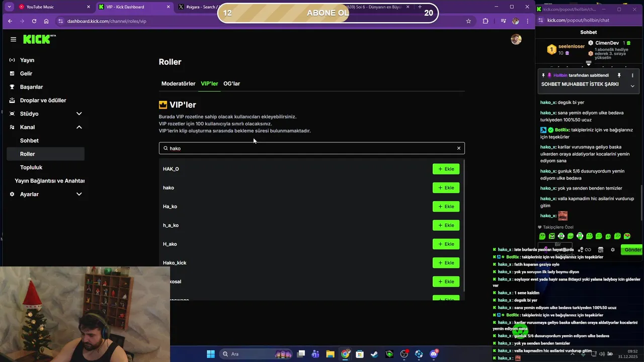The image size is (644, 362).
Task: Open chat settings gear icon
Action: (x=612, y=250)
